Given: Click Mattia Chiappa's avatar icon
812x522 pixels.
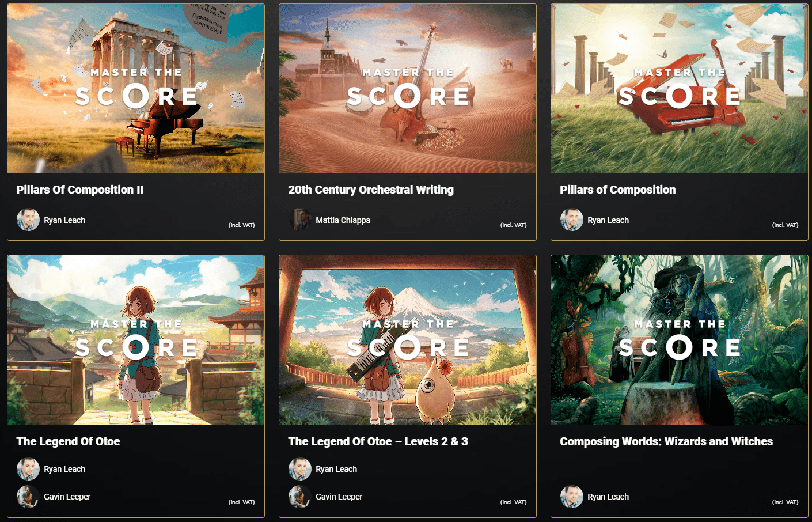Looking at the screenshot, I should [x=300, y=220].
